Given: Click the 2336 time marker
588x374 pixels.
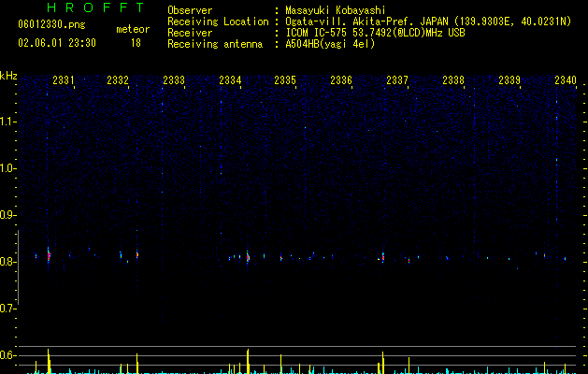Looking at the screenshot, I should click(x=341, y=80).
